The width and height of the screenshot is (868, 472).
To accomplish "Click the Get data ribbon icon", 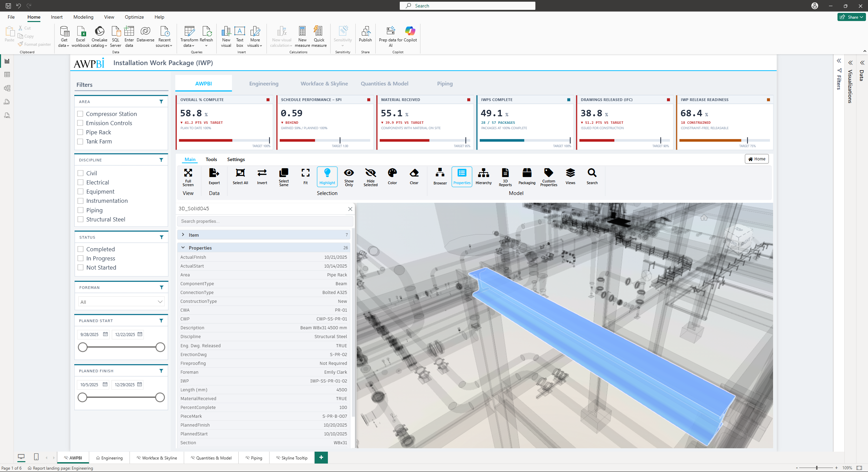I will tap(64, 36).
